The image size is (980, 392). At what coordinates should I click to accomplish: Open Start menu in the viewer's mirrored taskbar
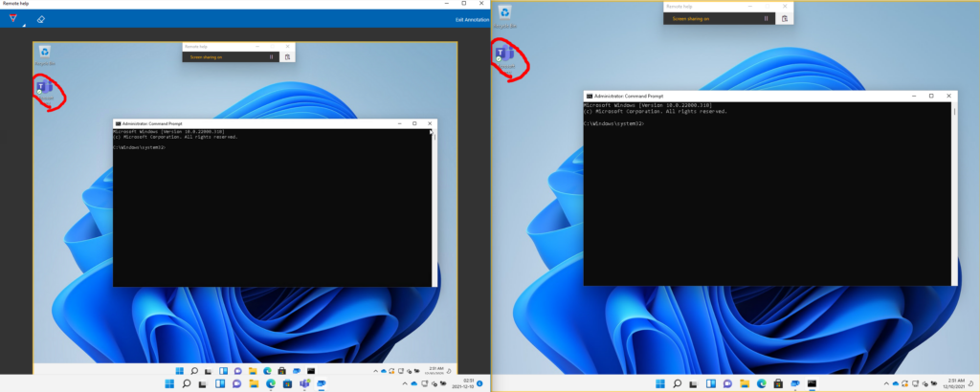[179, 371]
